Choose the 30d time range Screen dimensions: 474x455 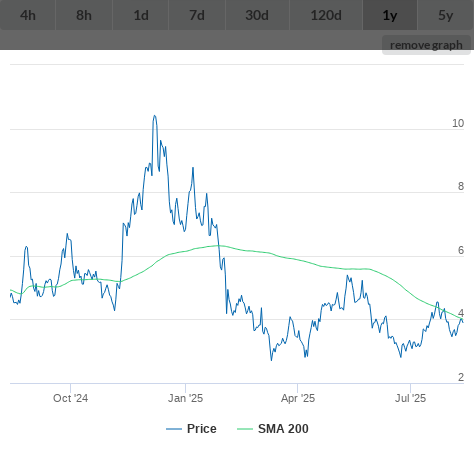257,15
